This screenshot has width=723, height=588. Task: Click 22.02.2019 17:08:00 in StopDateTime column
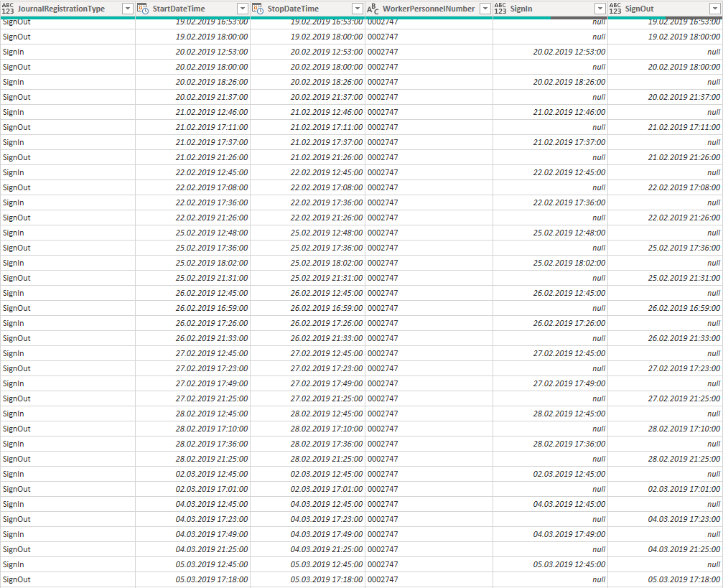(327, 187)
